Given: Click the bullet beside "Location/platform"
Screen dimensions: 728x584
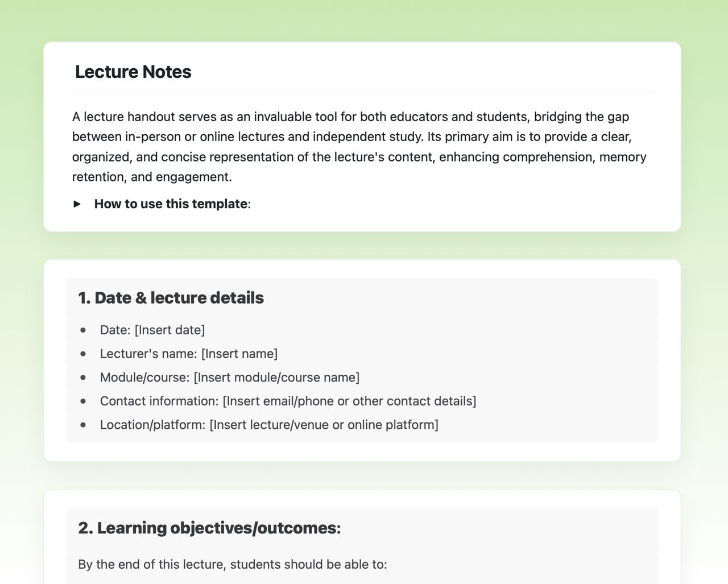Looking at the screenshot, I should pos(84,425).
